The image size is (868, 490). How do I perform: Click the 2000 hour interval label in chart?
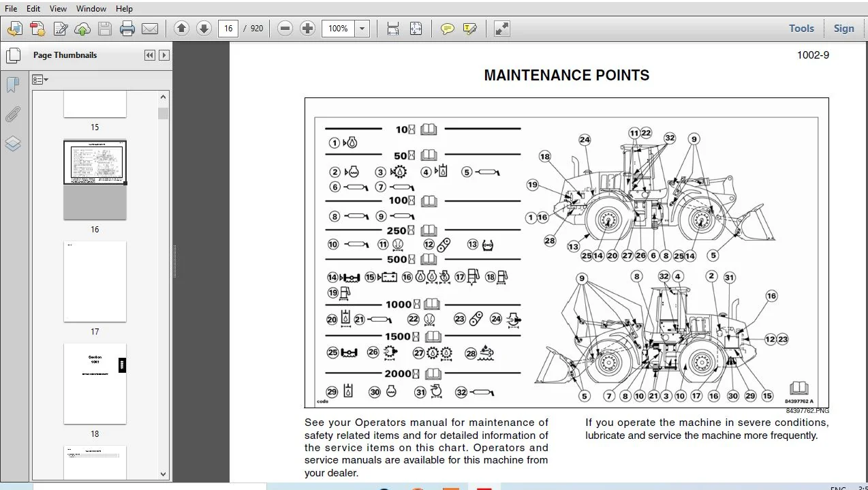tap(398, 373)
